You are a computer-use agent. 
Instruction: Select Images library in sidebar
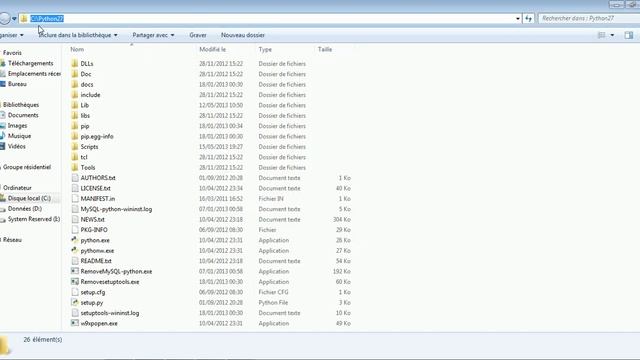pyautogui.click(x=17, y=126)
